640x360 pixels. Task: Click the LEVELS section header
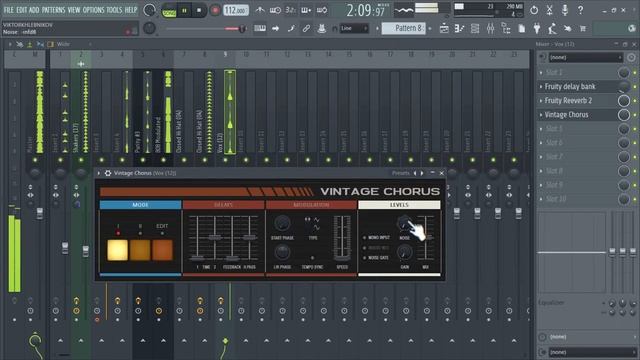pos(399,205)
